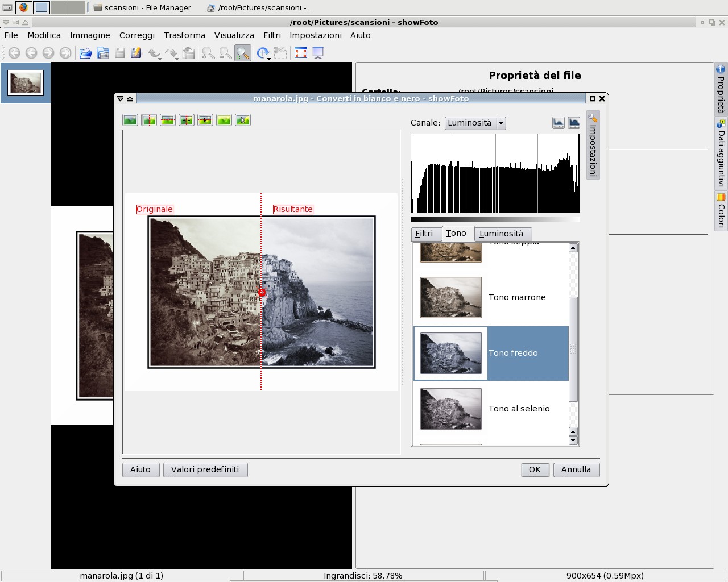Open the Dati aggiuntivi sidebar tab
This screenshot has width=728, height=582.
[x=721, y=153]
